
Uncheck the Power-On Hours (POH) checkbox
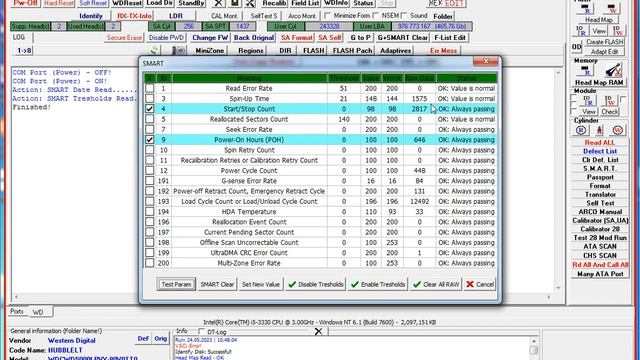149,140
